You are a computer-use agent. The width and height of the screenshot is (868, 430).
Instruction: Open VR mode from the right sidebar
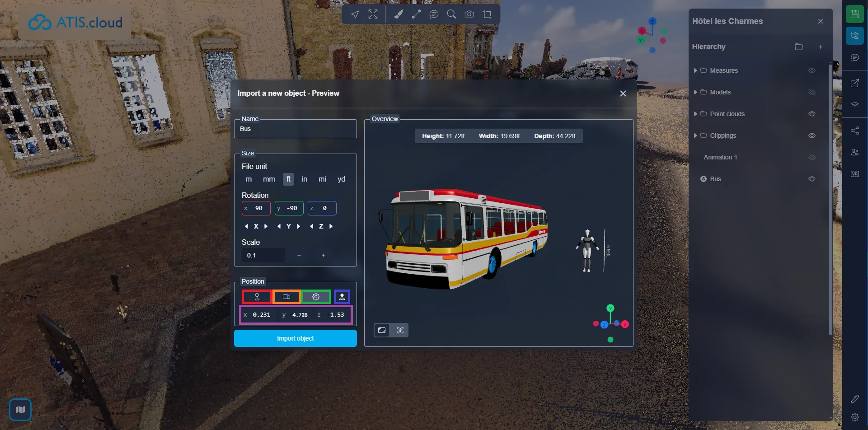[x=855, y=173]
